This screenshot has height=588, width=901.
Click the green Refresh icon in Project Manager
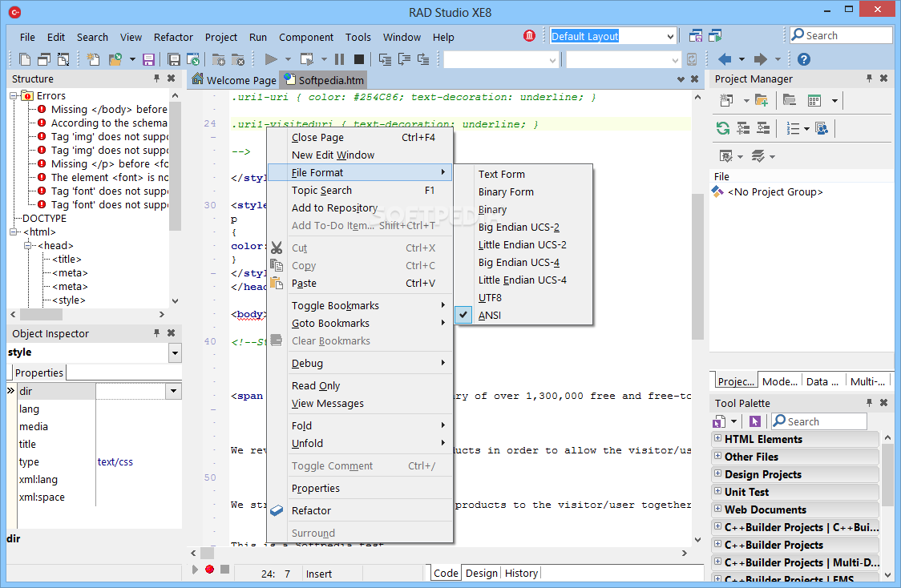point(723,129)
